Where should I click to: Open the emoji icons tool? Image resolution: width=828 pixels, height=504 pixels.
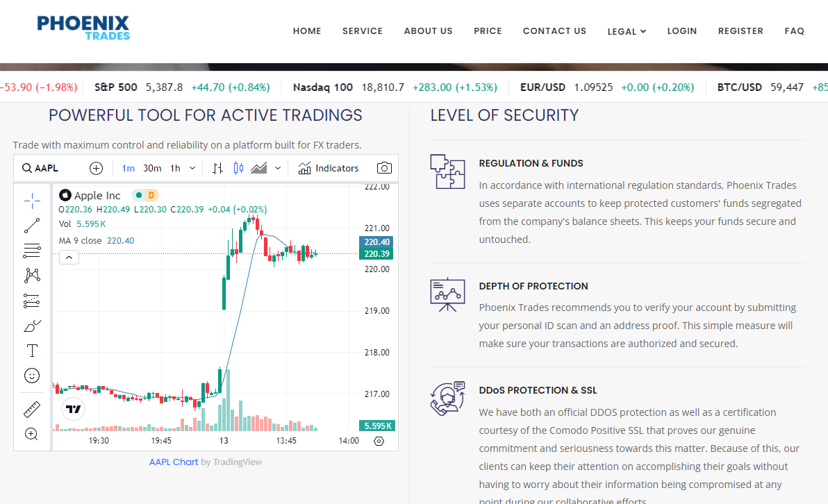pos(32,376)
